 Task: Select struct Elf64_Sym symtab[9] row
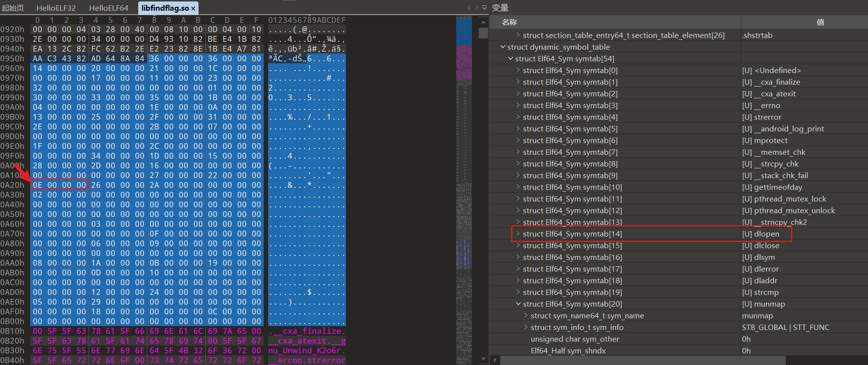[679, 175]
